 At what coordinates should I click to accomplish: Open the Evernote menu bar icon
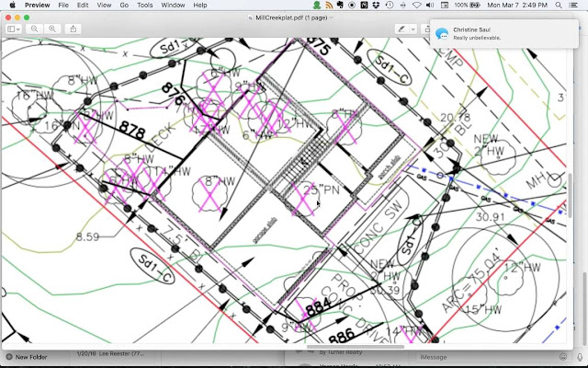pos(341,5)
